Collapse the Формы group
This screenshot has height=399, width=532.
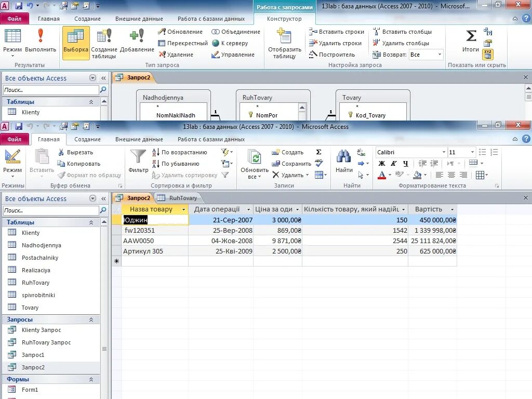point(91,379)
